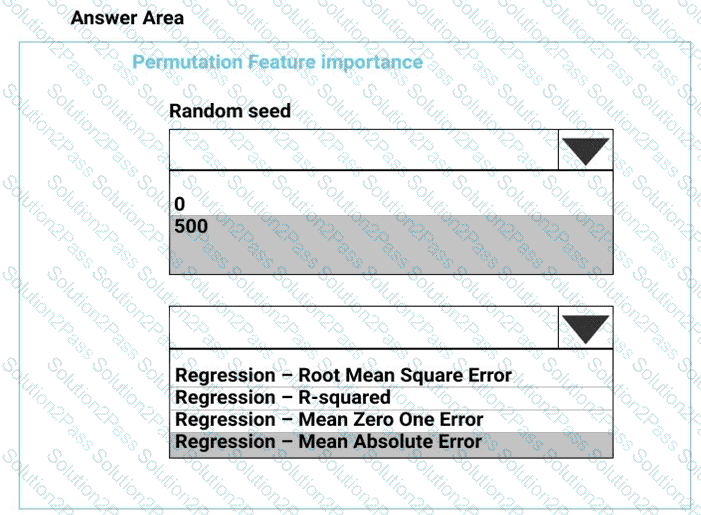The height and width of the screenshot is (515, 701).
Task: Click the word Regression in the R-squared row
Action: click(225, 398)
